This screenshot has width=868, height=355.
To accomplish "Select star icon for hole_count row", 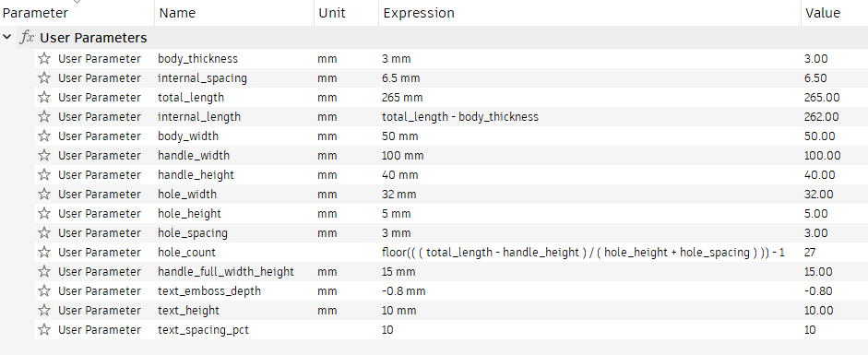I will [44, 252].
